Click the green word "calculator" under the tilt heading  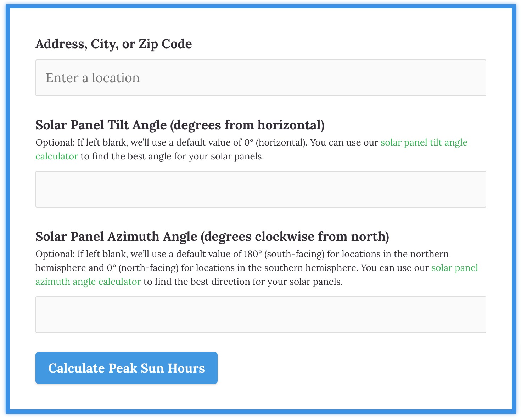click(x=57, y=157)
